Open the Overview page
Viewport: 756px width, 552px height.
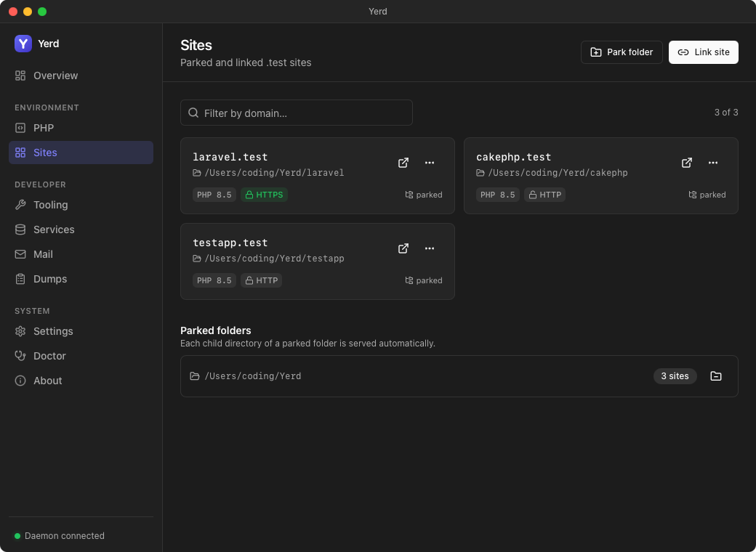click(x=81, y=76)
